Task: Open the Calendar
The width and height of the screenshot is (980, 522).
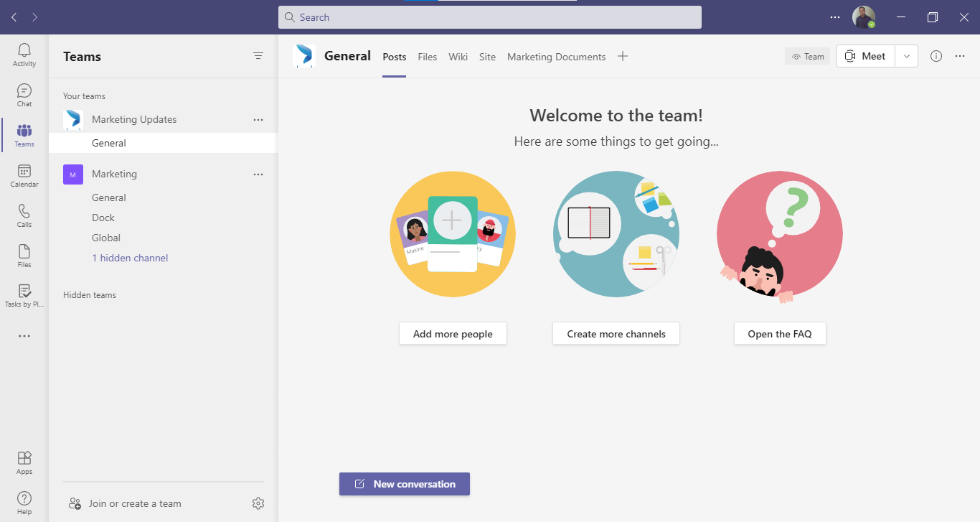Action: 24,174
